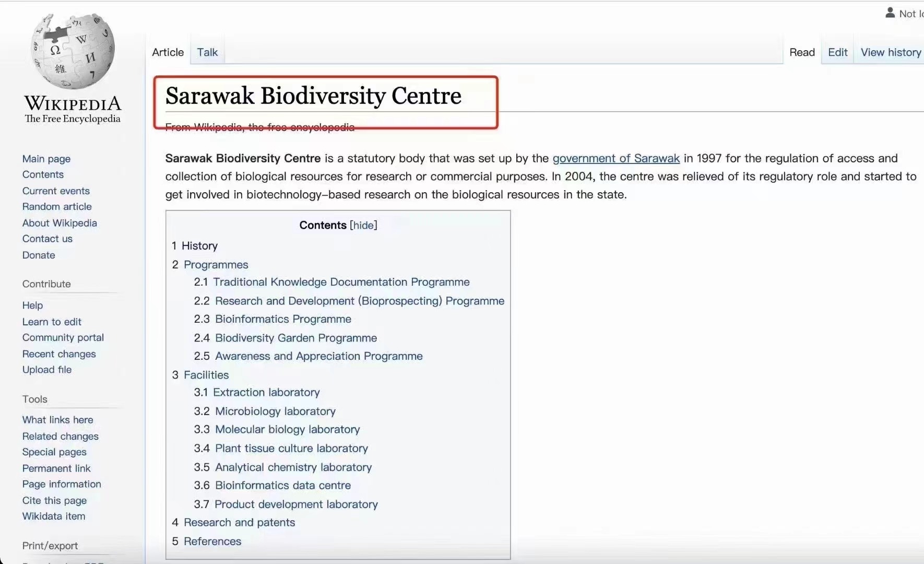Screen dimensions: 924x564
Task: Jump to 1 History section
Action: (x=195, y=245)
